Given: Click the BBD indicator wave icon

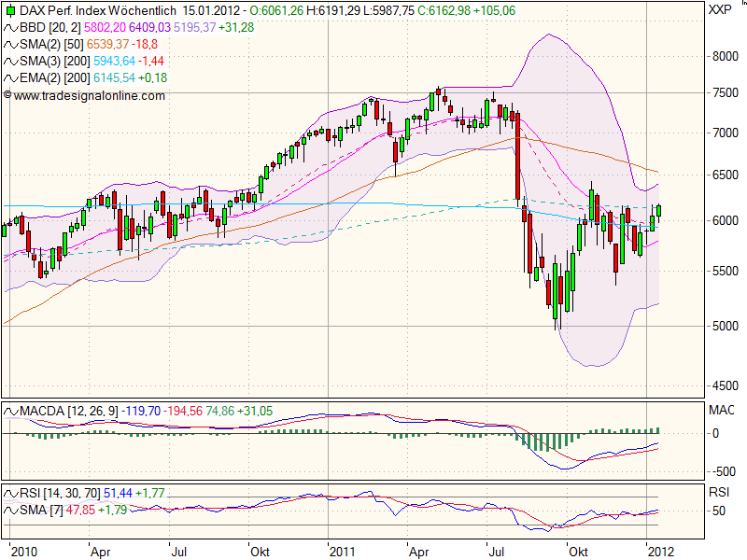Looking at the screenshot, I should coord(10,28).
